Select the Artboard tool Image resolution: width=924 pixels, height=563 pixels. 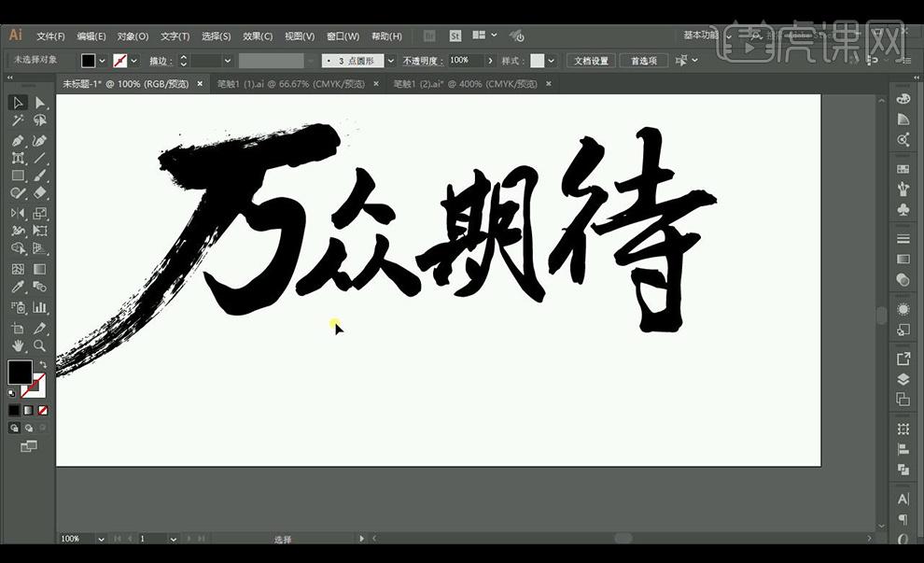(x=18, y=329)
